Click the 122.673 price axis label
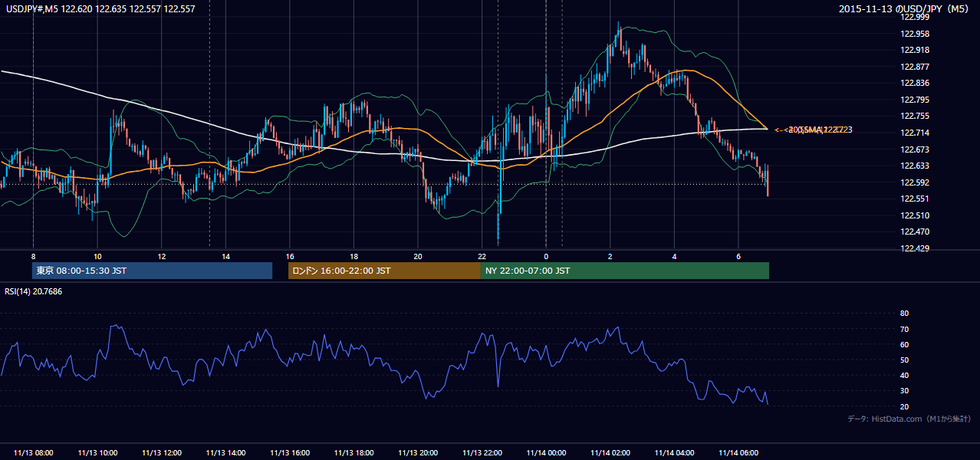Viewport: 980px width, 460px height. tap(916, 149)
